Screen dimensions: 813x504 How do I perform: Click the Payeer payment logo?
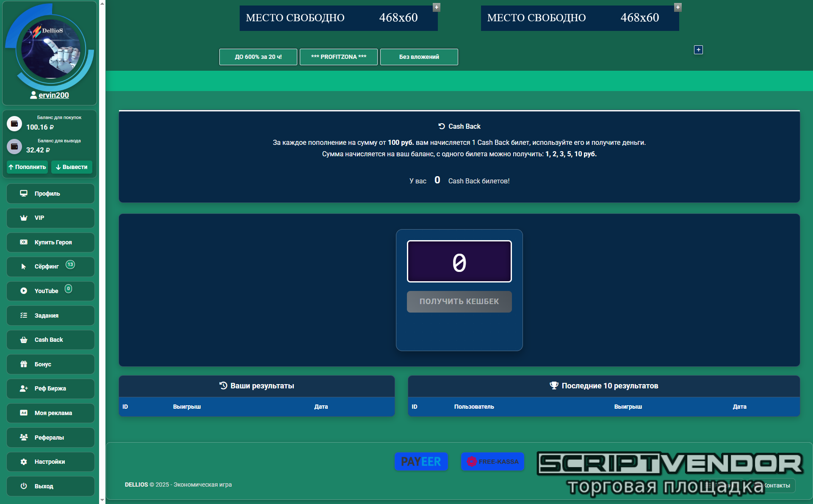(421, 461)
